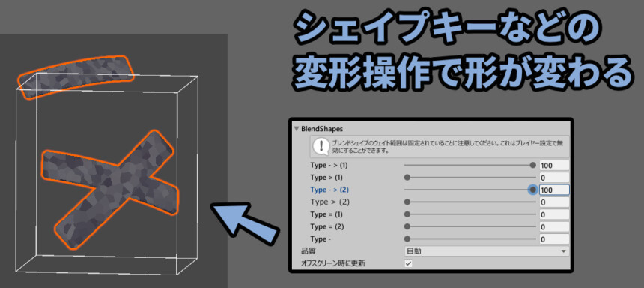
Task: Open the 品質 quality dropdown
Action: point(487,251)
